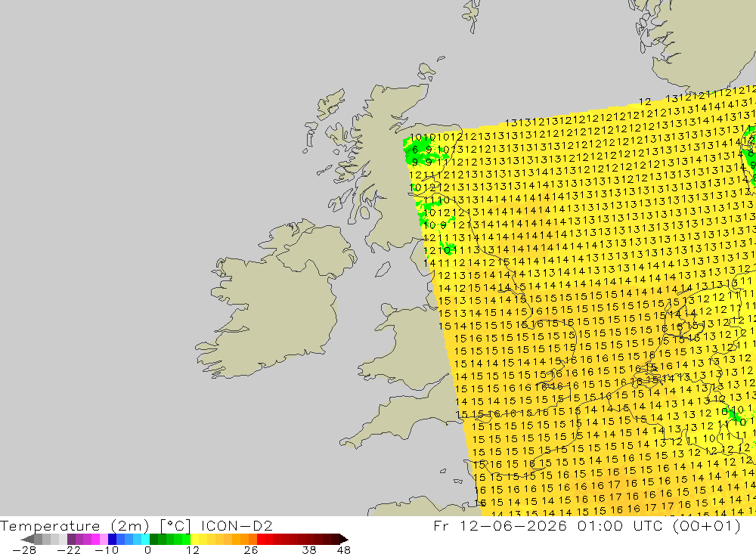This screenshot has width=756, height=554.
Task: Click the '26' legend label
Action: pyautogui.click(x=251, y=550)
